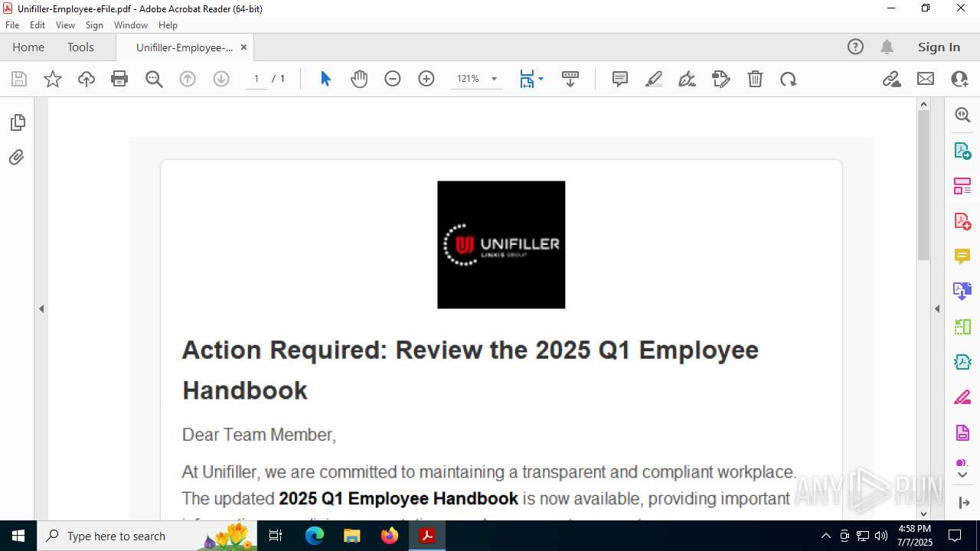Click the taskbar search box

pos(147,536)
